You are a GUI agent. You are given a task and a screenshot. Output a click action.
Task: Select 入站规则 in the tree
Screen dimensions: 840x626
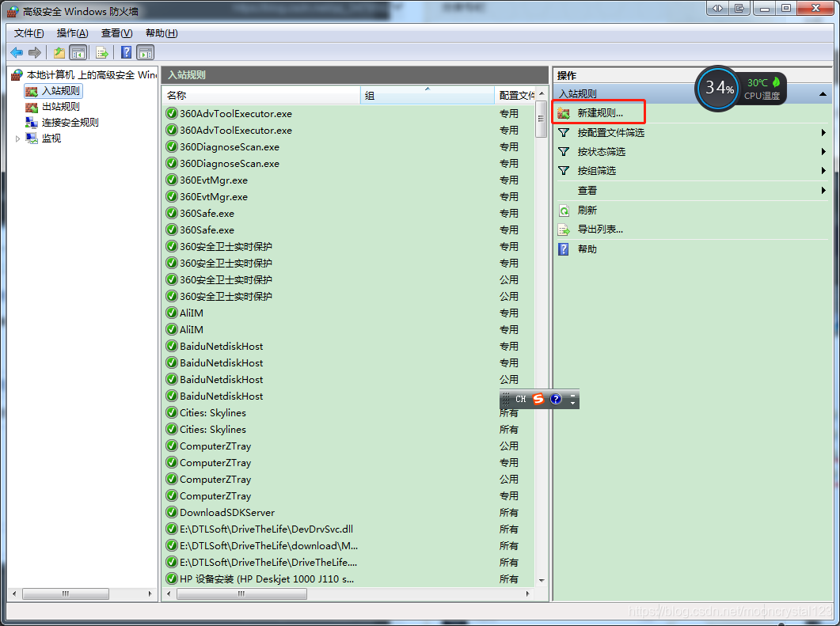pos(61,91)
